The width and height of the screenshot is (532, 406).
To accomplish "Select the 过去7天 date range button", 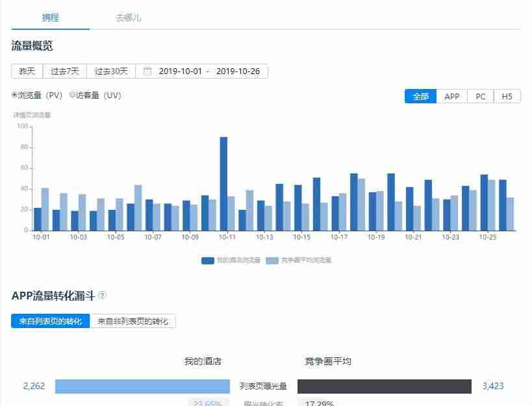I will (x=64, y=71).
